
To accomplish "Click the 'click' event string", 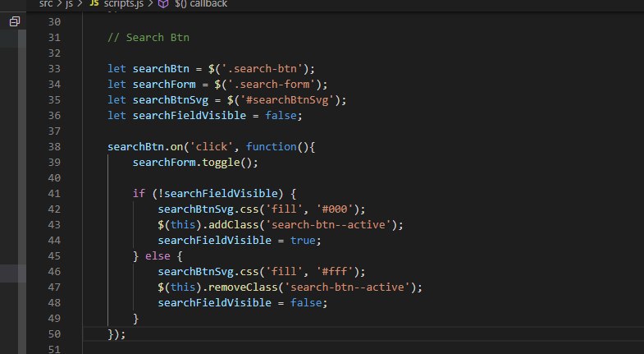I will (212, 147).
